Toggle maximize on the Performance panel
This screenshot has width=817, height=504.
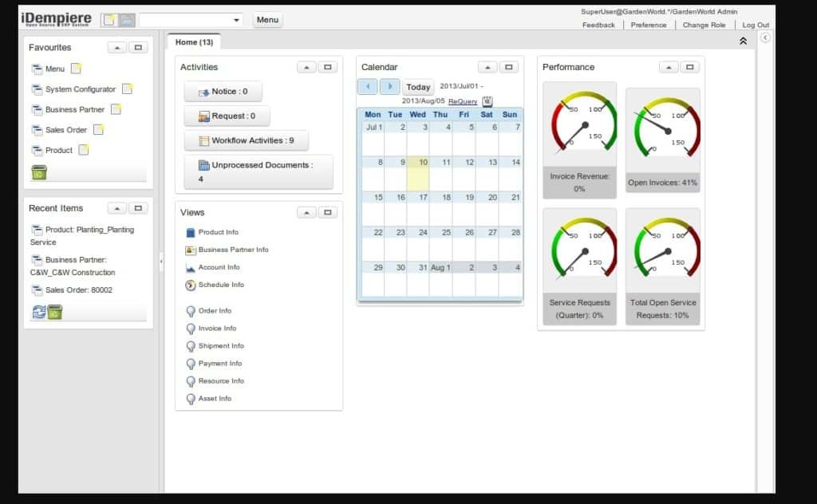689,68
